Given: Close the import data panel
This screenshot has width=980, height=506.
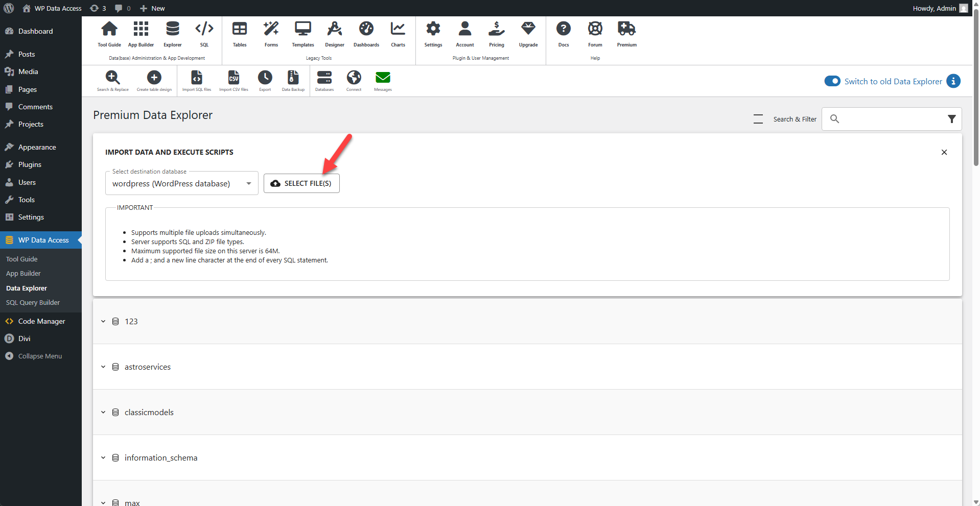Looking at the screenshot, I should [x=944, y=152].
